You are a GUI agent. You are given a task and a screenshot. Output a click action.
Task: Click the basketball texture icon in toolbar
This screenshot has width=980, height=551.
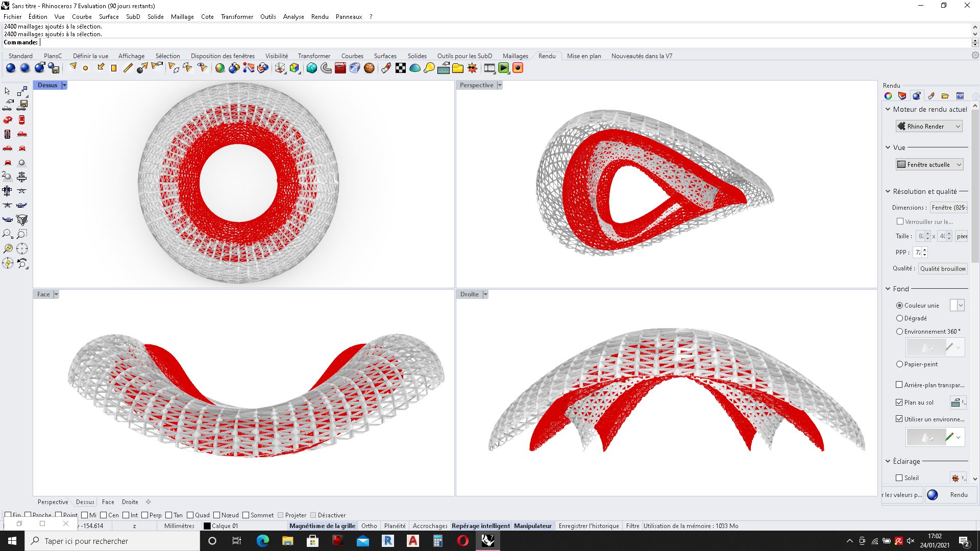369,68
